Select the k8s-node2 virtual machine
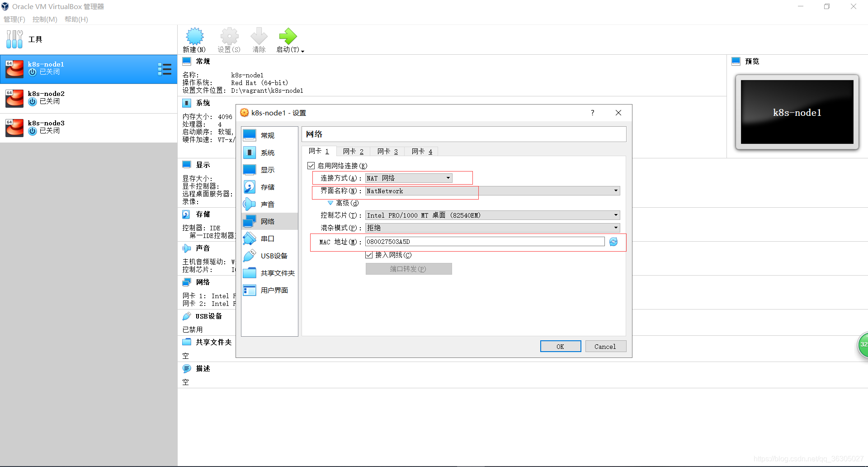The image size is (868, 467). [x=89, y=98]
